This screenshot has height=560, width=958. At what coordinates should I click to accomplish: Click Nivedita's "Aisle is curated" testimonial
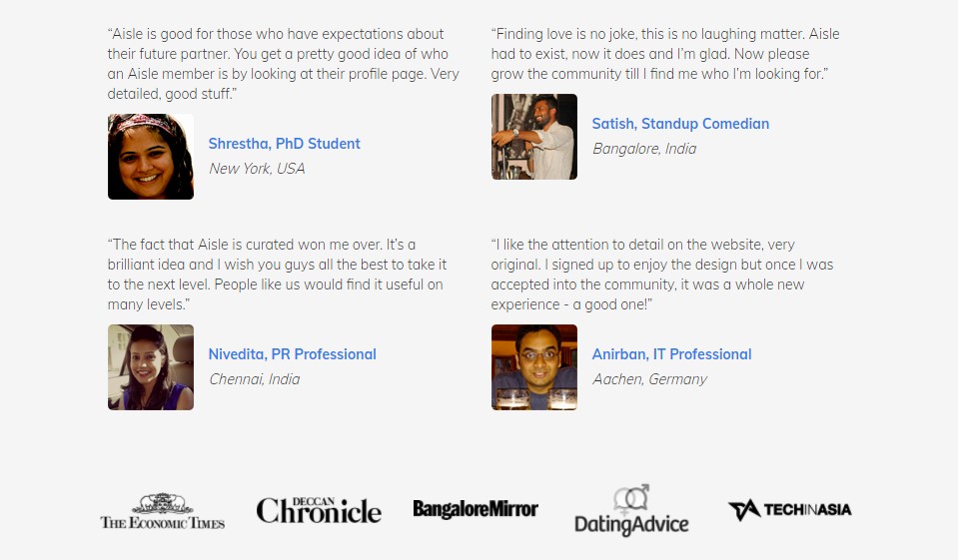click(277, 275)
